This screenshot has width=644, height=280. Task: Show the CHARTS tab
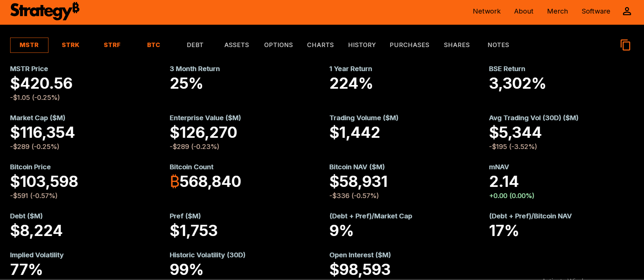(x=320, y=45)
